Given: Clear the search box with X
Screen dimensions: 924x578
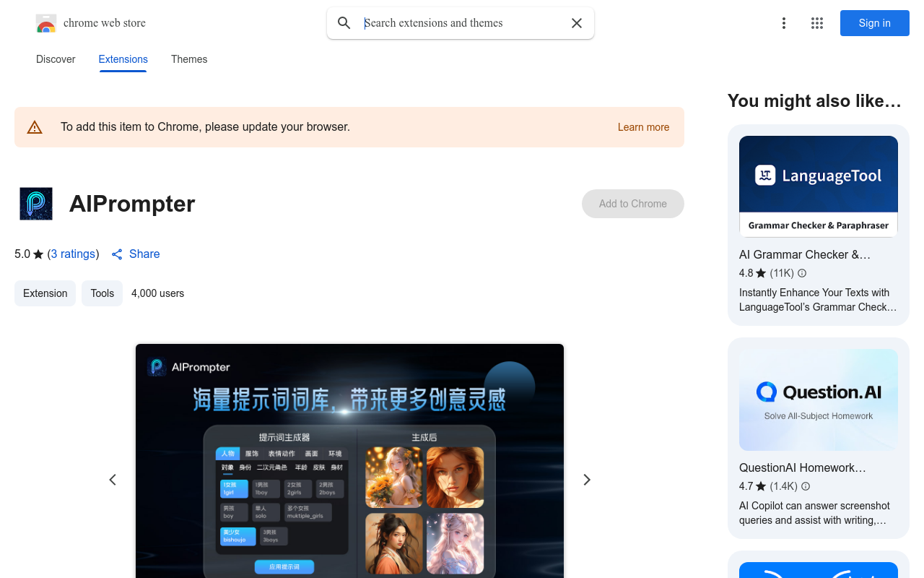Looking at the screenshot, I should (577, 23).
